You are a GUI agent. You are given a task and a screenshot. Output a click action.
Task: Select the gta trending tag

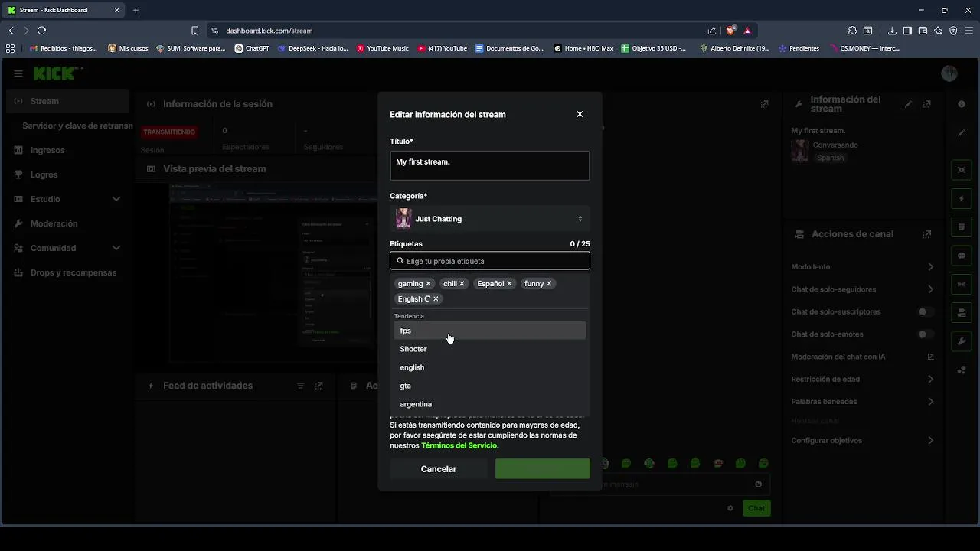pyautogui.click(x=489, y=386)
